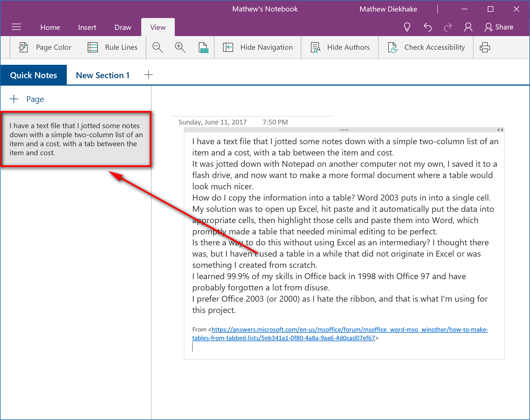Open Rule Lines options
Screen dimensions: 530x420
tap(121, 47)
